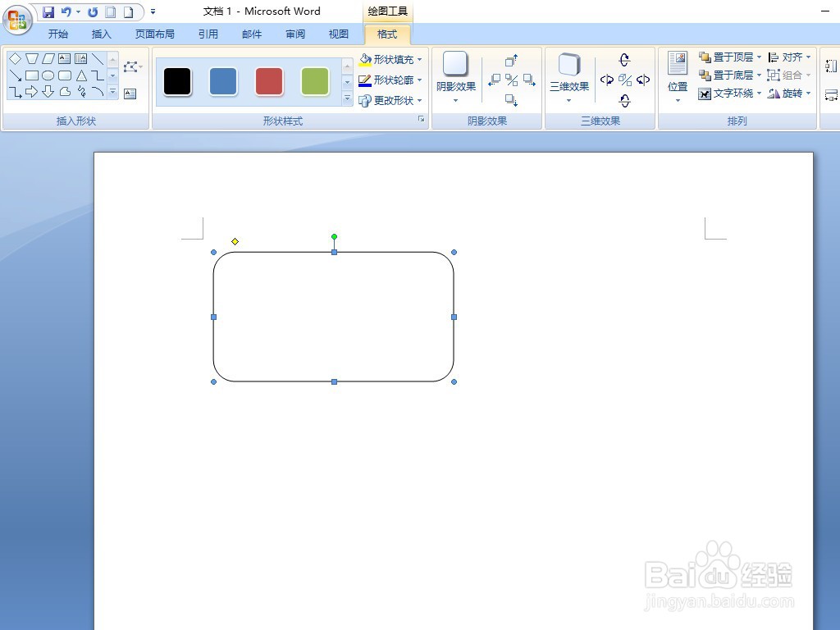Tilt 3D effect down
Screen dimensions: 840x630
pyautogui.click(x=624, y=100)
